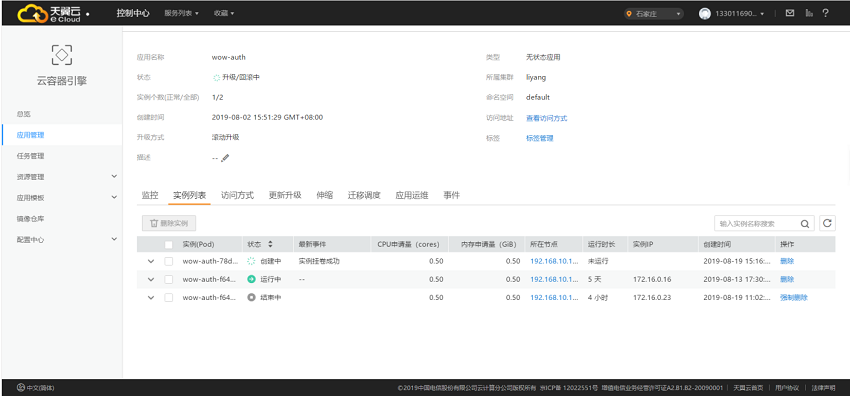Click the help question mark icon

826,13
